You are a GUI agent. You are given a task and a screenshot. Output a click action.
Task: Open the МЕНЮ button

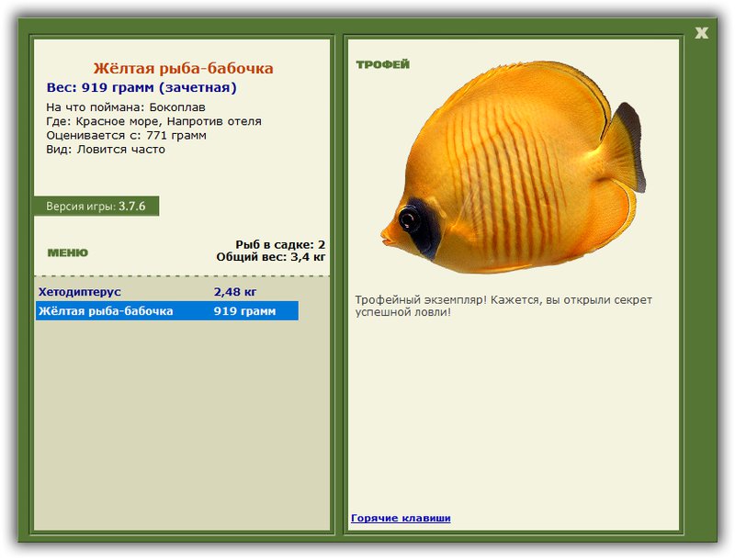[67, 252]
